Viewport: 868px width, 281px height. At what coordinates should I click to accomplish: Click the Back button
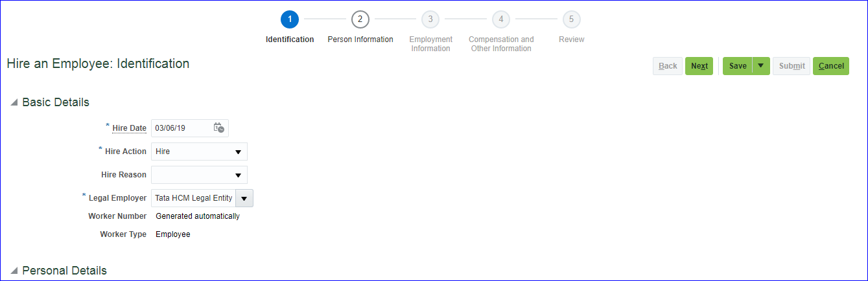(668, 66)
